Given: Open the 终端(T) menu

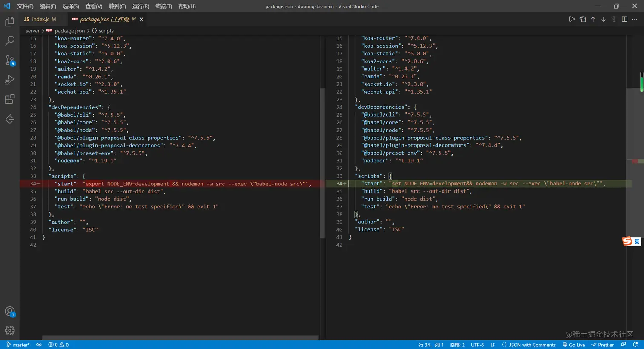Looking at the screenshot, I should (x=164, y=6).
